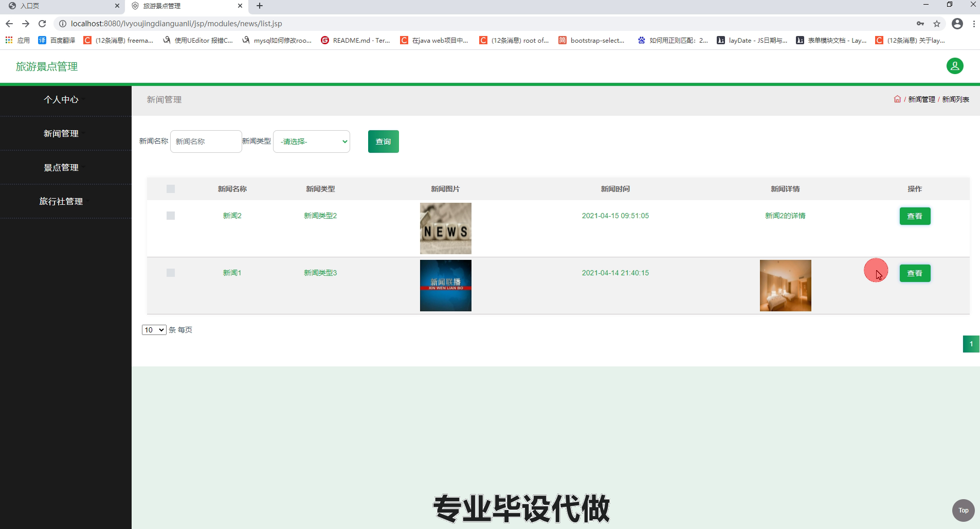Open 在java web项目中 bookmark
This screenshot has height=529, width=980.
pos(434,40)
